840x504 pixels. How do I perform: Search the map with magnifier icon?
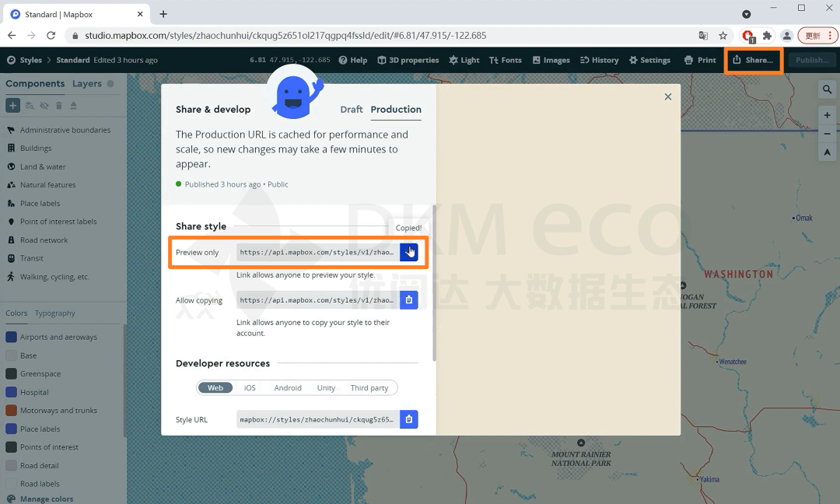point(827,89)
